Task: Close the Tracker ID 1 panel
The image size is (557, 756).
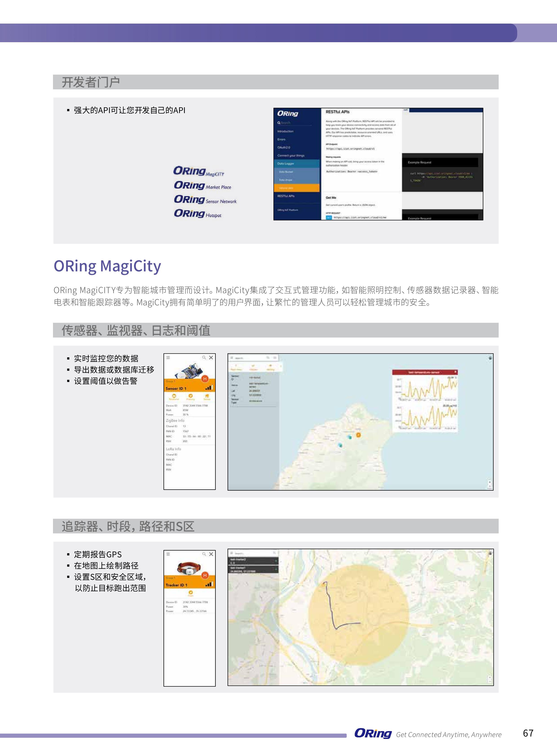Action: tap(211, 554)
